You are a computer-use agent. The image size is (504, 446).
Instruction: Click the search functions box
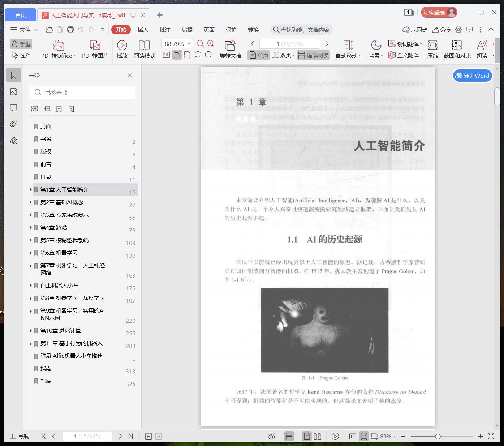click(301, 30)
